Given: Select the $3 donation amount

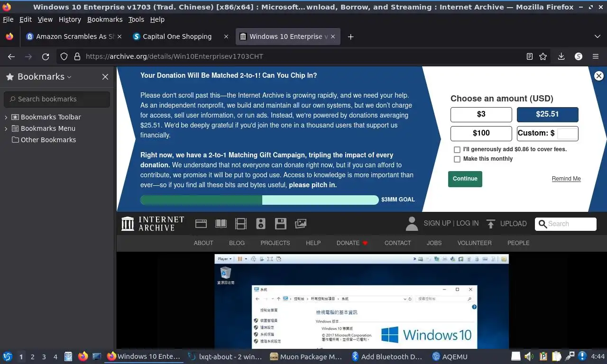Looking at the screenshot, I should tap(481, 114).
